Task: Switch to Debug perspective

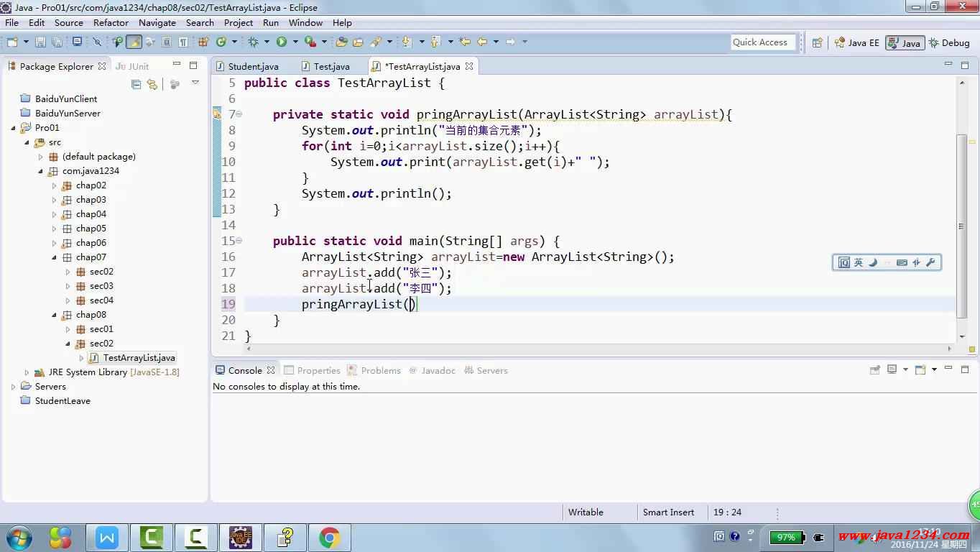Action: coord(949,42)
